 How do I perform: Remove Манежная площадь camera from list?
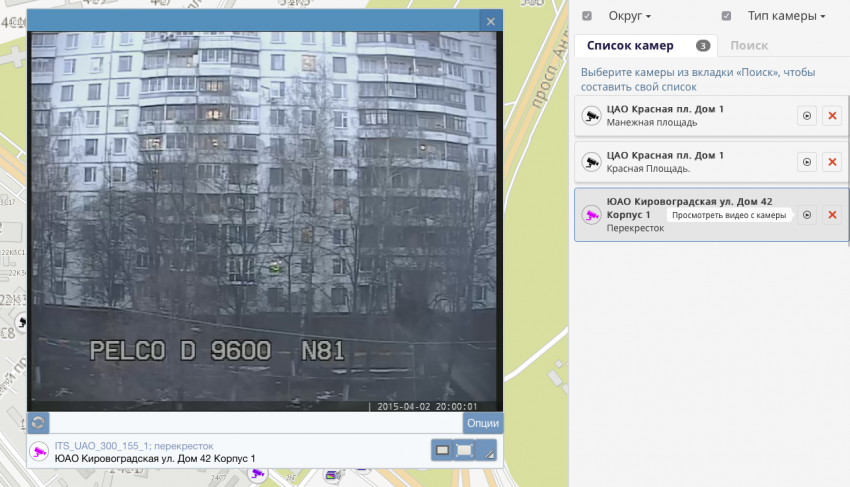[831, 116]
